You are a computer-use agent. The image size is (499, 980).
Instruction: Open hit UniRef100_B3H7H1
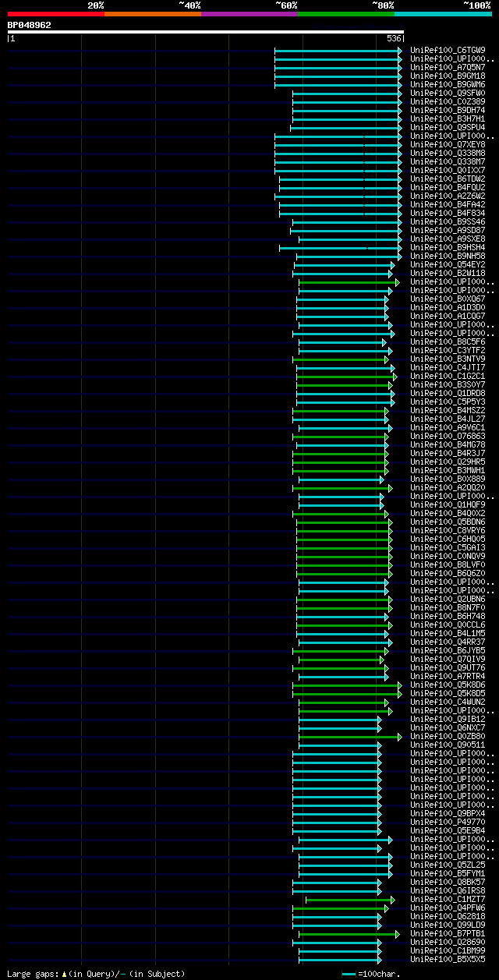(x=448, y=119)
